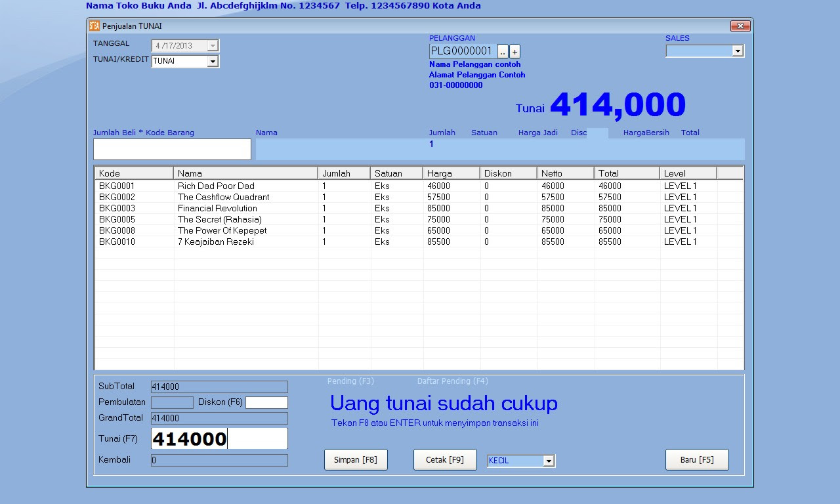Sort by the Nama column header
Image resolution: width=840 pixels, height=504 pixels.
pyautogui.click(x=246, y=173)
